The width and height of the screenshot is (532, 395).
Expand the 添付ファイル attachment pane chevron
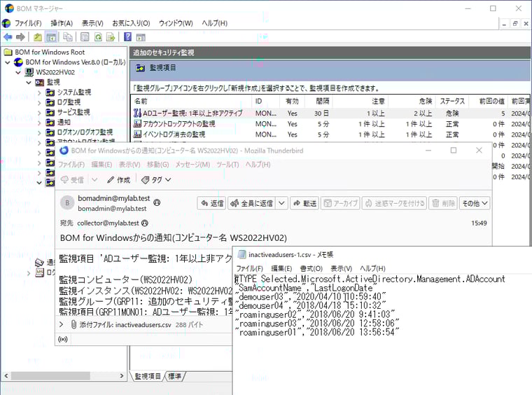click(x=62, y=325)
